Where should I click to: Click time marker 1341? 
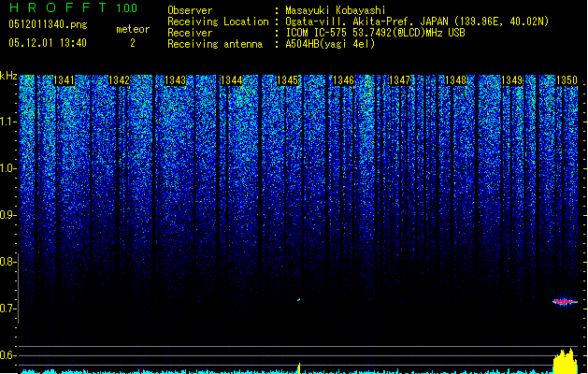click(65, 80)
